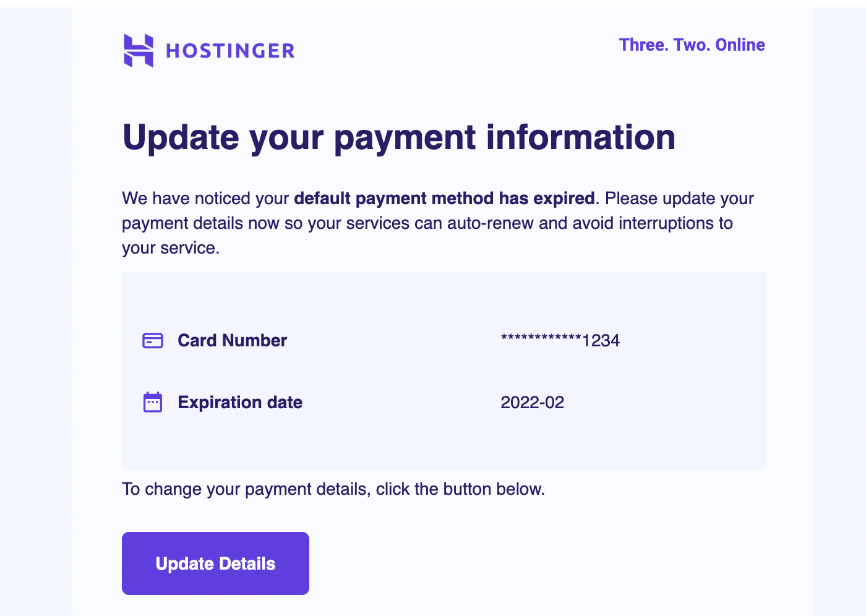Viewport: 866px width, 616px height.
Task: Click the masked card number ending 1234
Action: (560, 341)
